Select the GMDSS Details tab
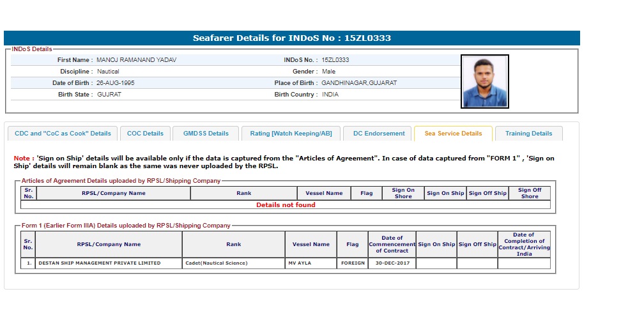 (x=206, y=134)
